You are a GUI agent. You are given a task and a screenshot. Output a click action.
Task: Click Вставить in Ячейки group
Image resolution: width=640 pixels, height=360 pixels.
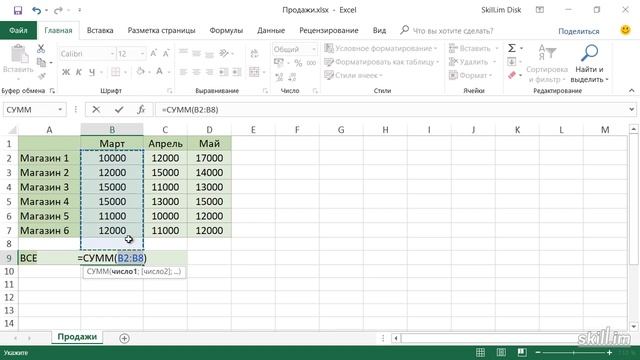[x=473, y=49]
